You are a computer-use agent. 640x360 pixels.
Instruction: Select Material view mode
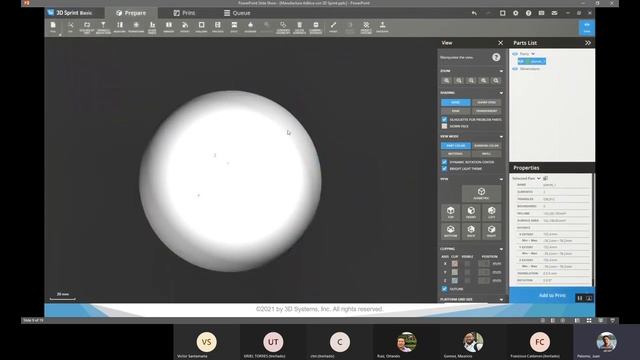456,154
